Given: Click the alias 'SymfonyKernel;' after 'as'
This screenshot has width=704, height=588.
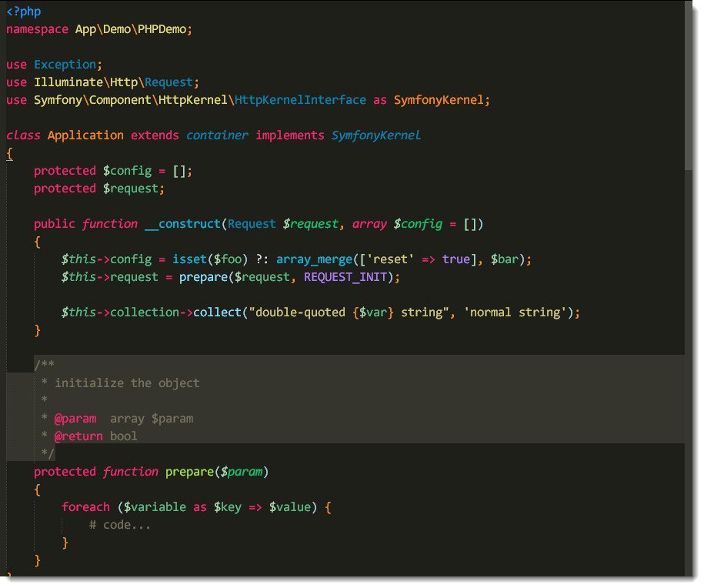Looking at the screenshot, I should coord(442,100).
